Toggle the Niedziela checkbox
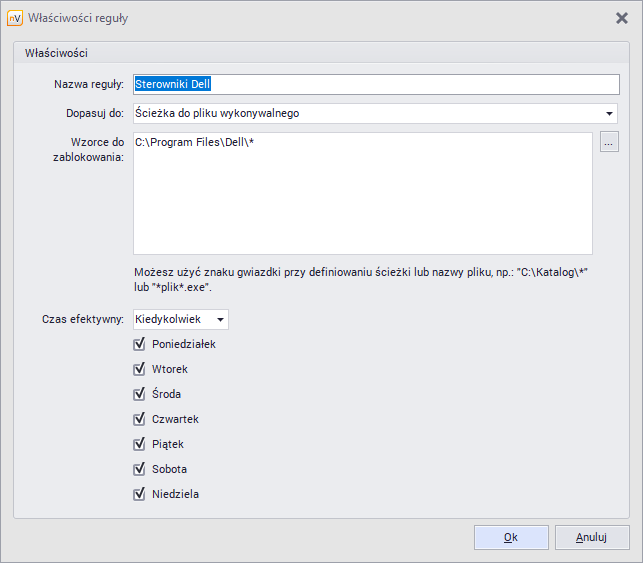 pos(140,494)
